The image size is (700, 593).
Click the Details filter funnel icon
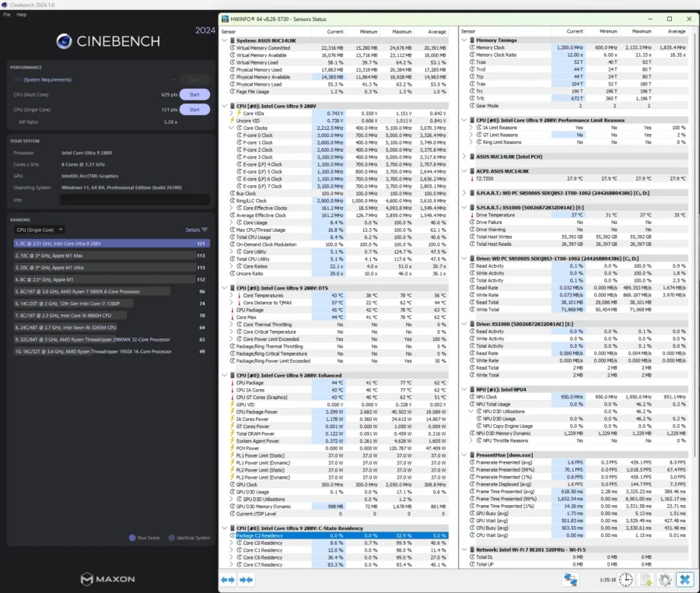coord(205,230)
